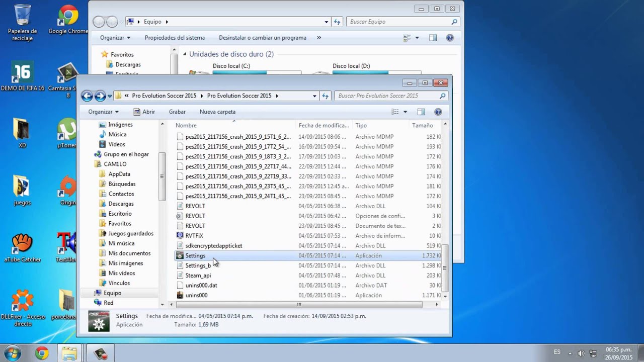Toggle preview pane in front window
Screen dimensions: 644x362
click(x=421, y=112)
